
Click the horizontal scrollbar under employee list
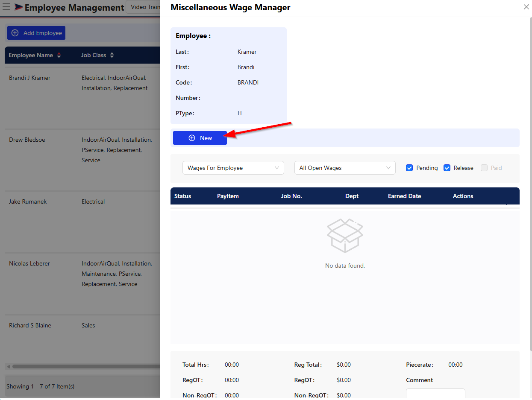click(x=85, y=366)
